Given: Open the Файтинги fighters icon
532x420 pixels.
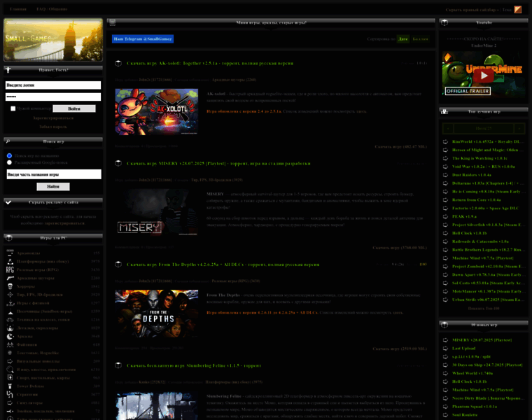Looking at the screenshot, I should [10, 344].
